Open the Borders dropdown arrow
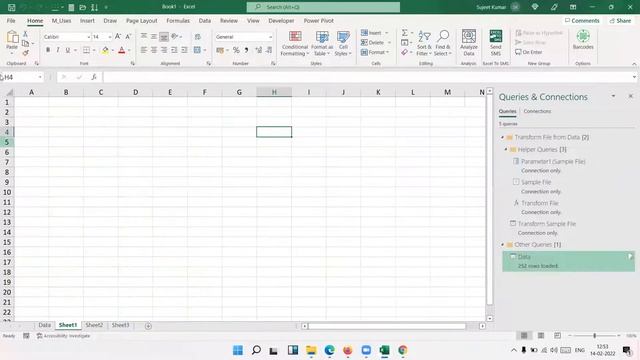This screenshot has width=640, height=360. click(x=94, y=50)
